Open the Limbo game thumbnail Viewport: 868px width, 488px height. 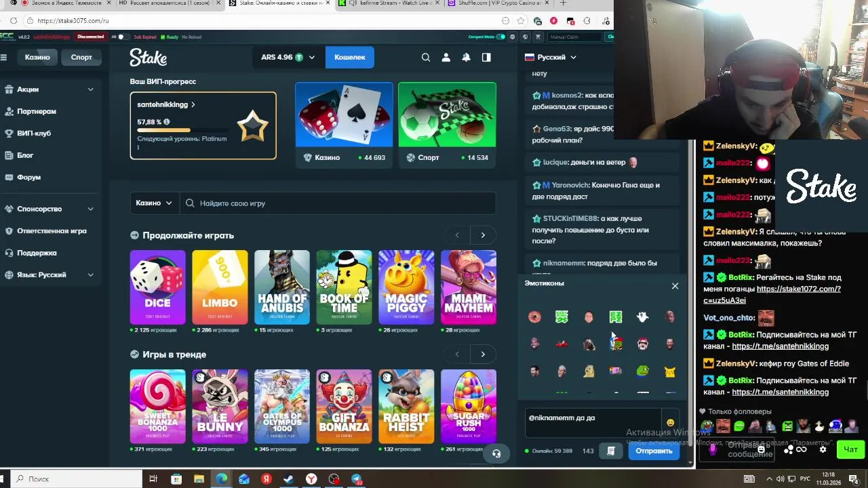pos(220,287)
